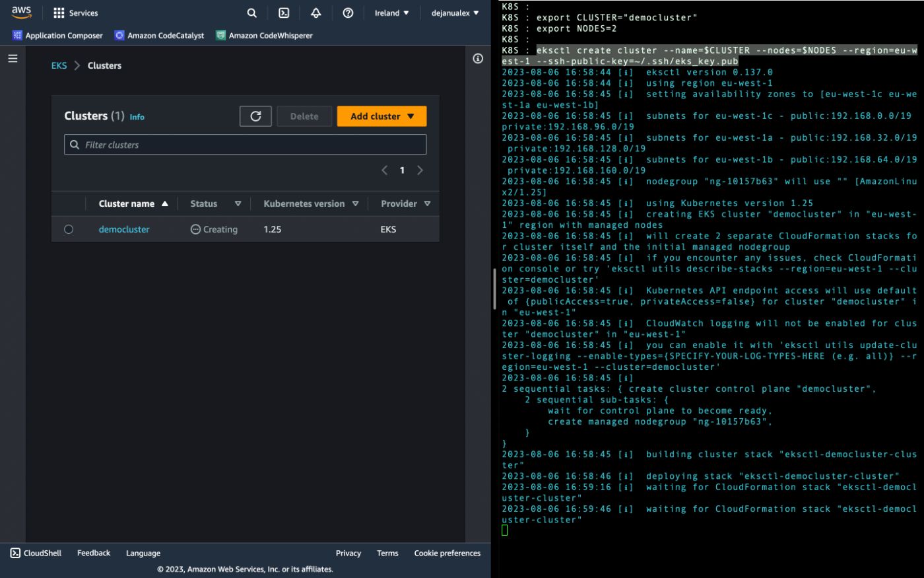Open the notifications bell
924x578 pixels.
pos(316,13)
